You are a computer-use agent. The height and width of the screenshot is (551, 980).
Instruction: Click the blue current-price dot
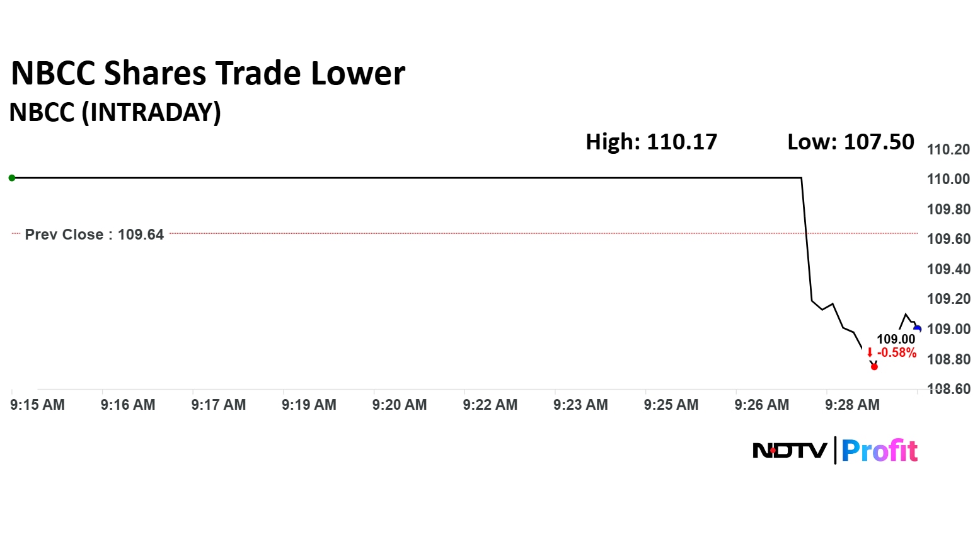tap(918, 328)
